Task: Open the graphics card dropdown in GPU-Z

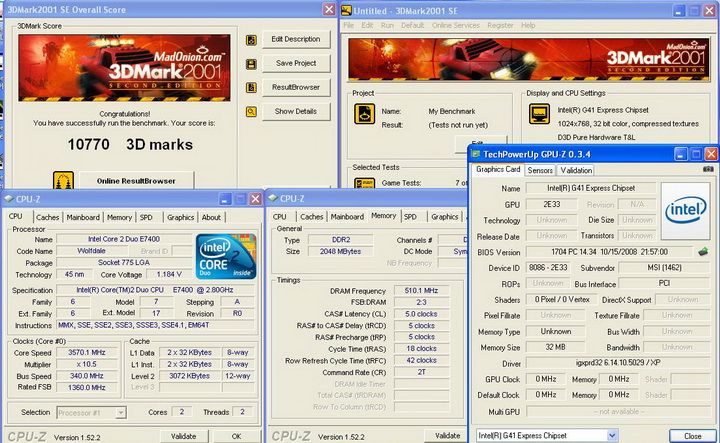Action: coord(612,435)
